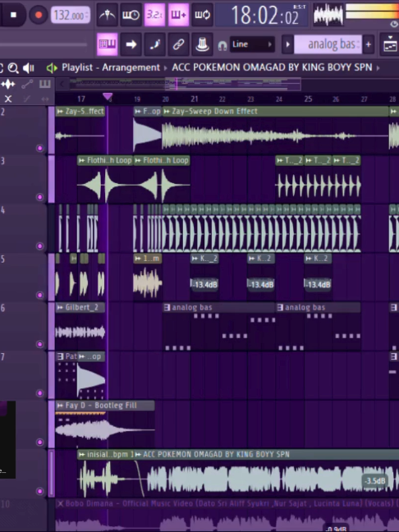Select first T.._2 clip on track 3
The image size is (399, 532).
pos(289,160)
